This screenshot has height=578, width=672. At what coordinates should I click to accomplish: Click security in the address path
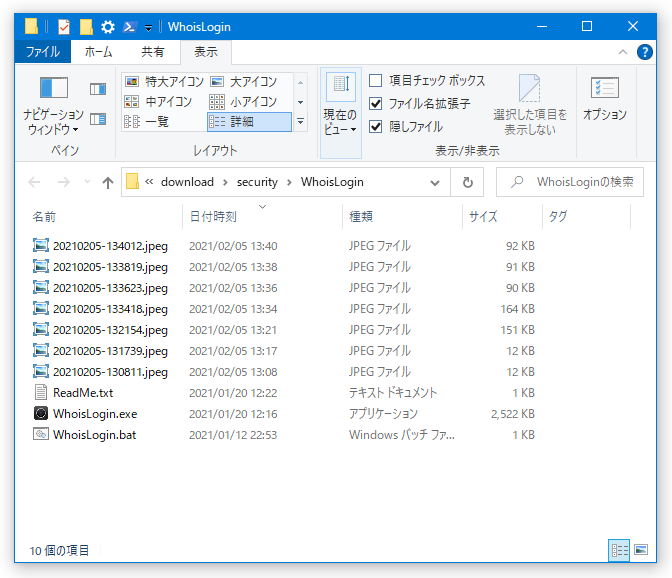click(x=257, y=182)
